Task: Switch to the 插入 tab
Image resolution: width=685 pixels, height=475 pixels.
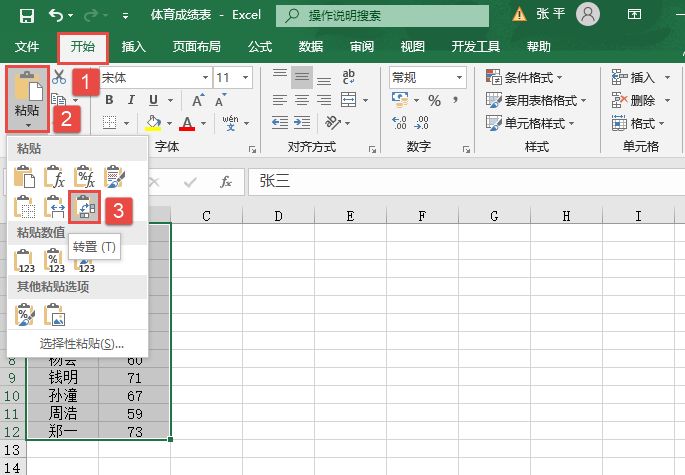Action: (133, 46)
